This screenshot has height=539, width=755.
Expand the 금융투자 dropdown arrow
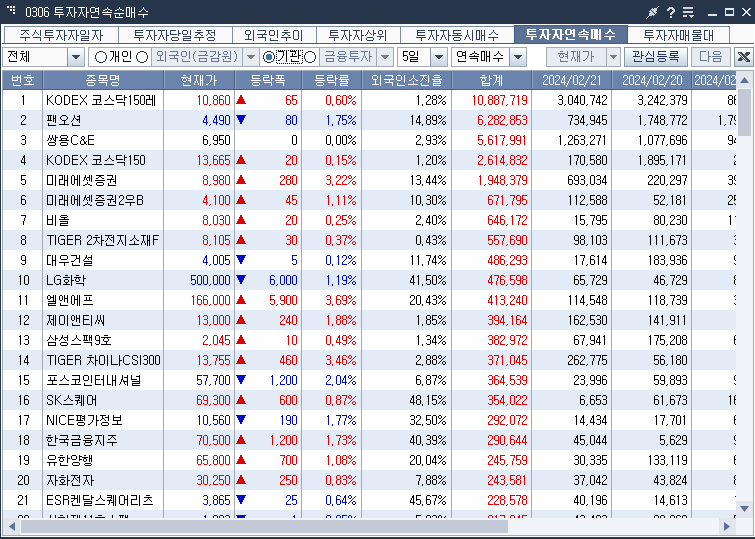tap(385, 57)
